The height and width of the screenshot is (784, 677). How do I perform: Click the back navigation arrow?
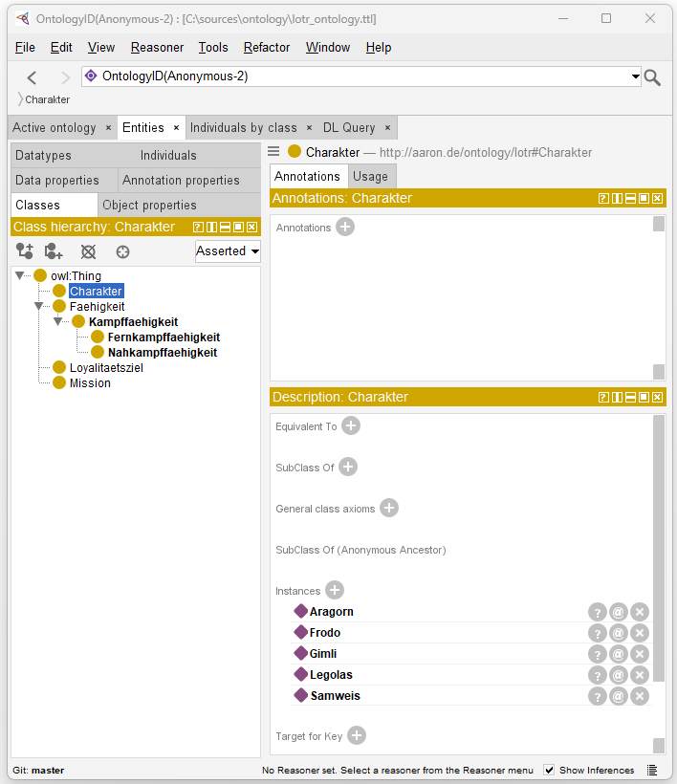33,77
